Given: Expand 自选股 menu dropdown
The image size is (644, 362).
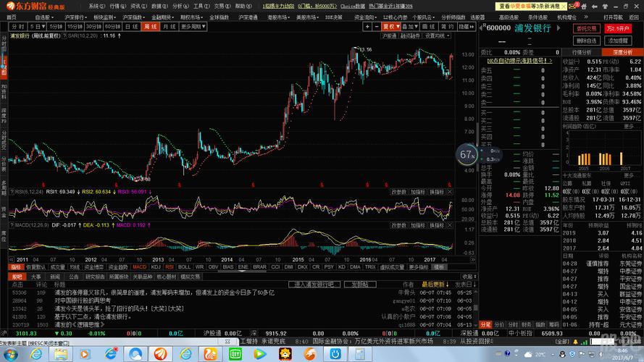Looking at the screenshot, I should 44,17.
